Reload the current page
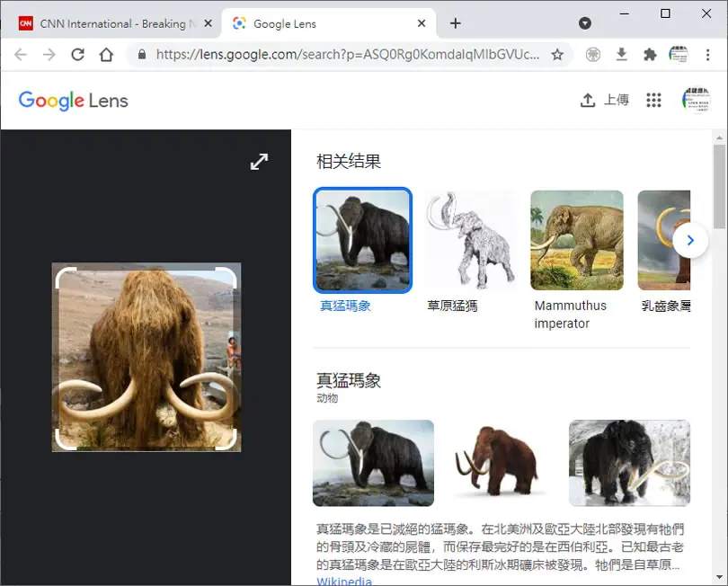Image resolution: width=728 pixels, height=586 pixels. coord(77,55)
